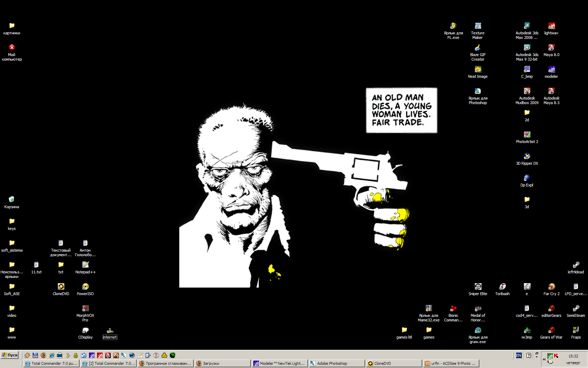The height and width of the screenshot is (368, 588).
Task: Select the Maya 8.0 shortcut
Action: [551, 50]
